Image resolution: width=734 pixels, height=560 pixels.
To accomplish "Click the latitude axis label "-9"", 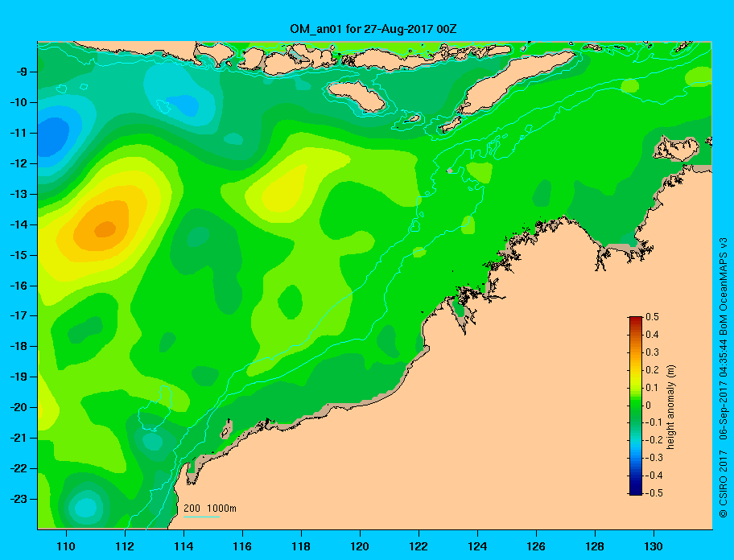I will [x=22, y=72].
